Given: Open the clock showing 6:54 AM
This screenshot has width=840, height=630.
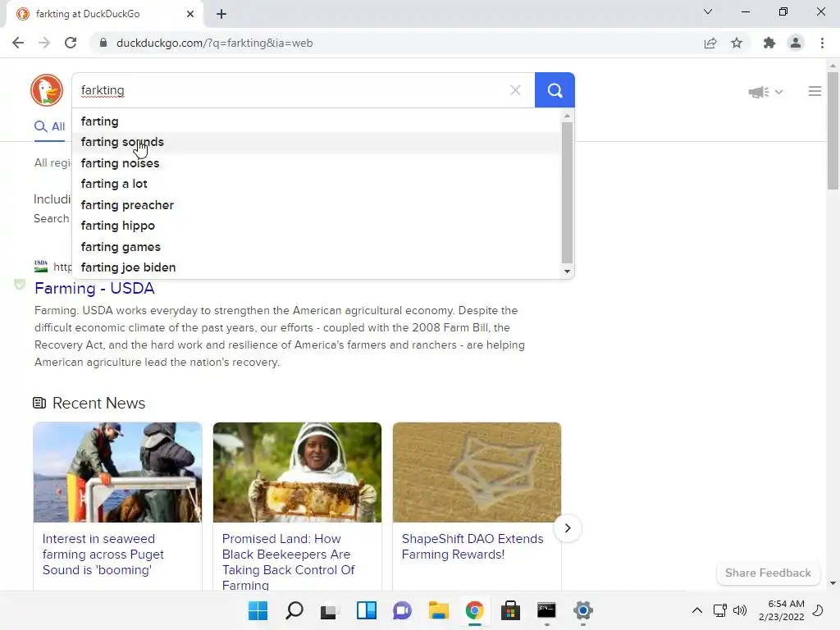Looking at the screenshot, I should click(782, 610).
